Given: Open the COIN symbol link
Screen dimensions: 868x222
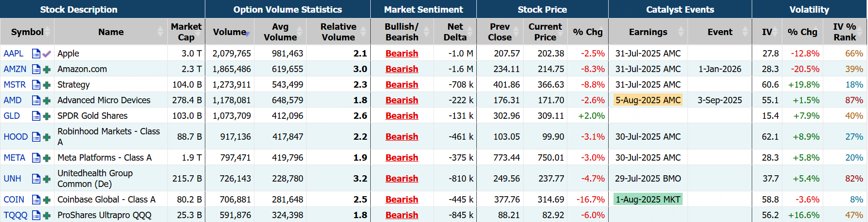Looking at the screenshot, I should 14,200.
